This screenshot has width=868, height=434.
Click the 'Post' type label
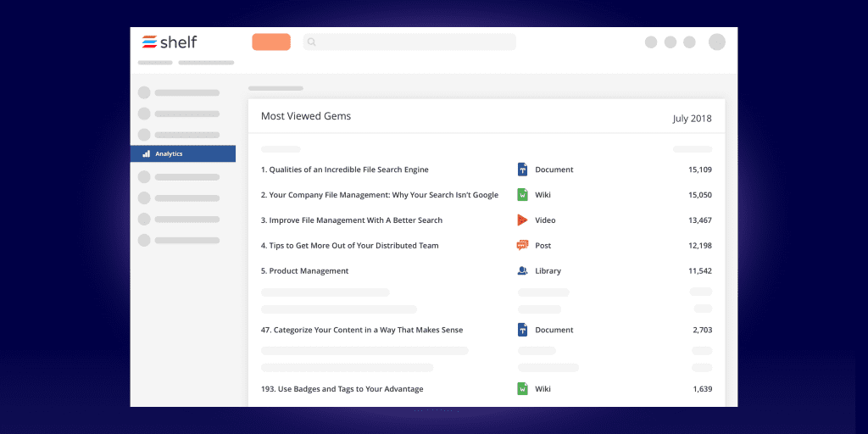pyautogui.click(x=543, y=245)
